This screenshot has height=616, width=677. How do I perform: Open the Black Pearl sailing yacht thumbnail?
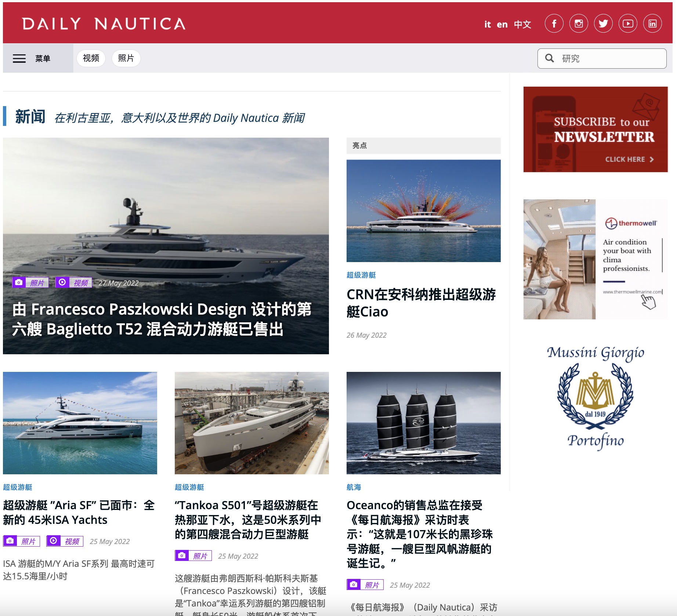click(x=423, y=423)
